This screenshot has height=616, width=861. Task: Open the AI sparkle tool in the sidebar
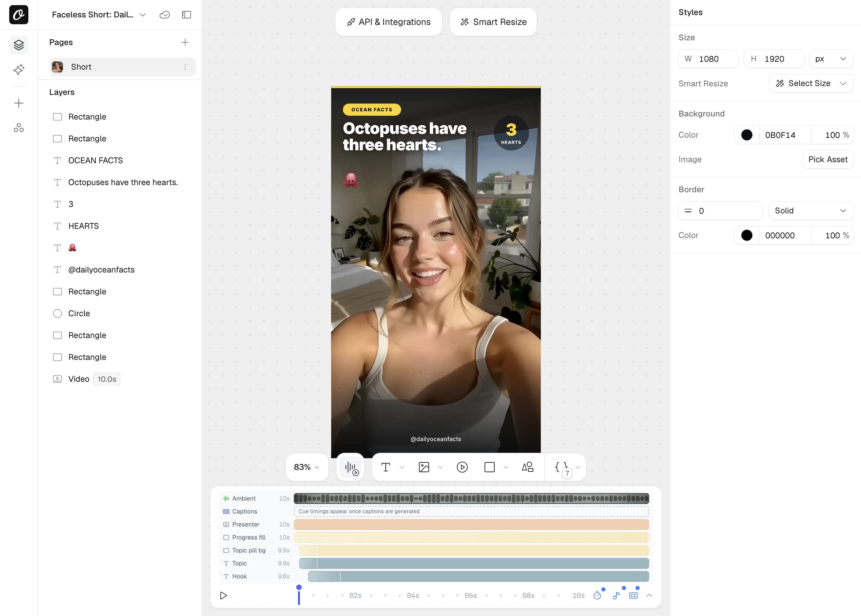click(18, 69)
